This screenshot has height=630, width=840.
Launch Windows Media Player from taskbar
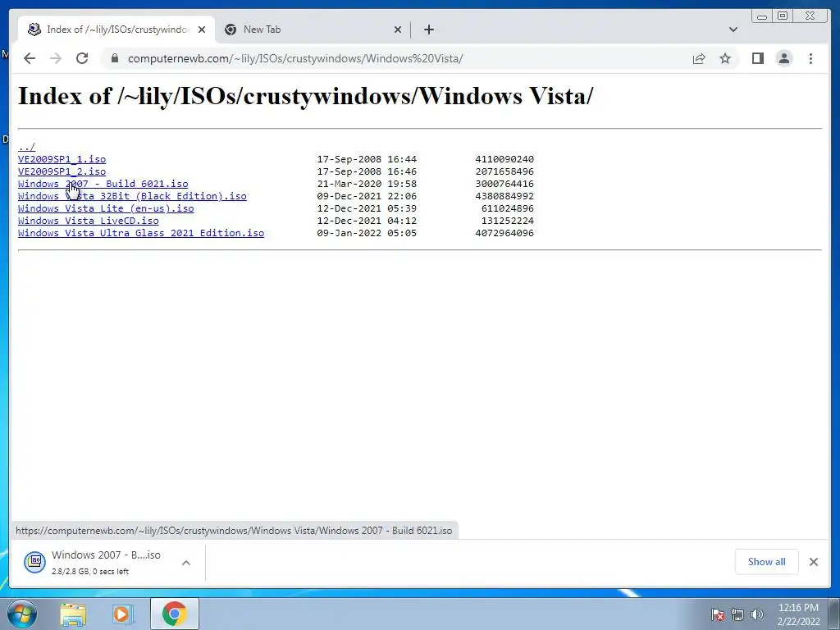123,614
